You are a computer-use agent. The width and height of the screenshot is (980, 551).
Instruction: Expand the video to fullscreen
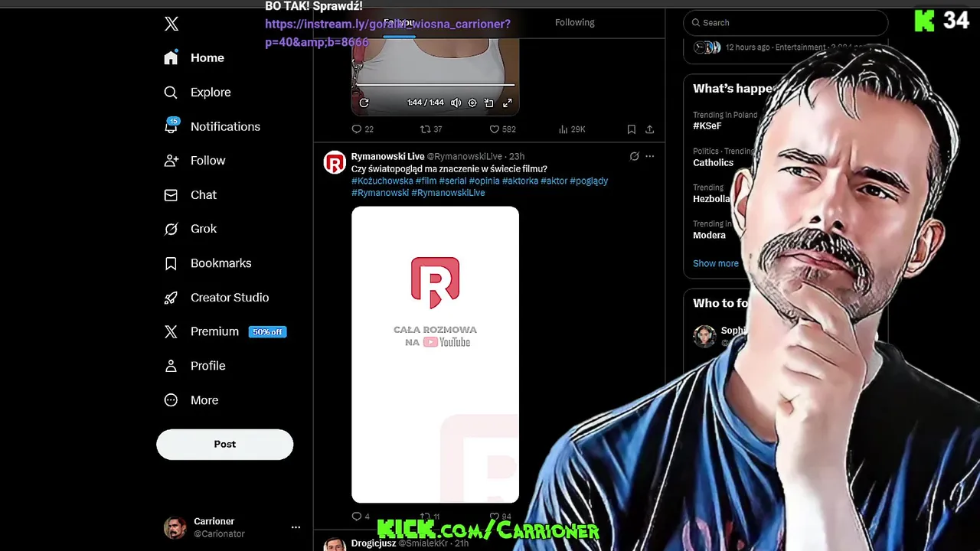point(507,103)
